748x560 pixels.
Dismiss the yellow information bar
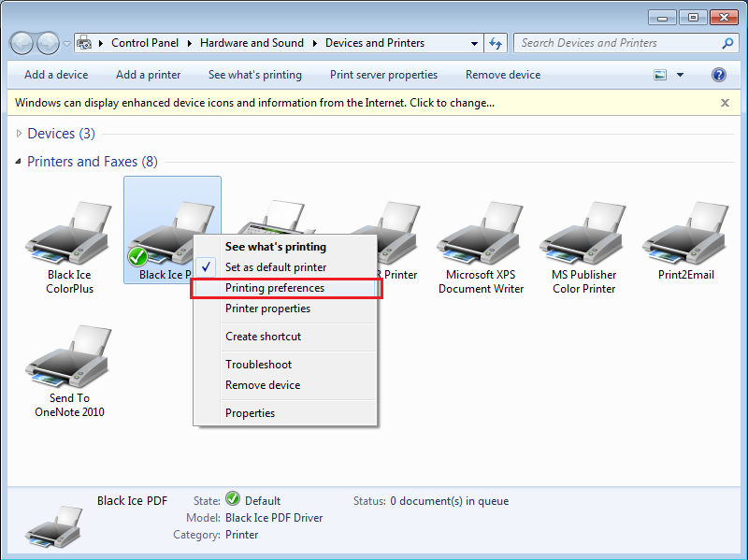725,103
